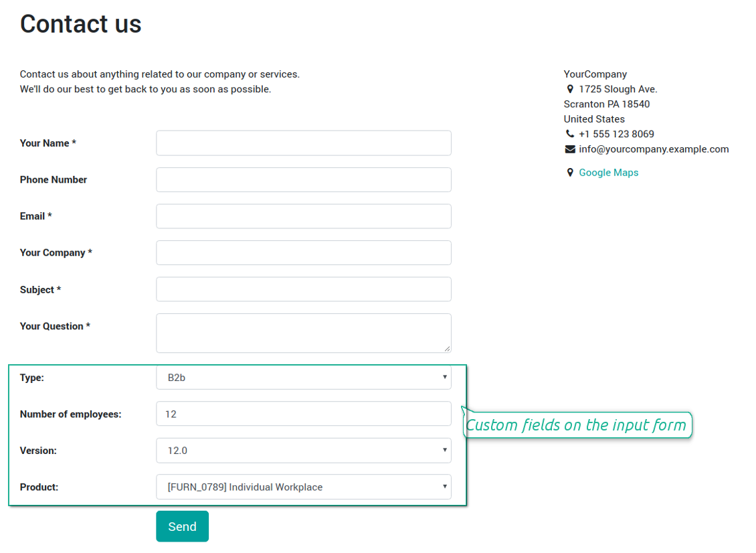
Task: Open the Google Maps link
Action: [608, 173]
